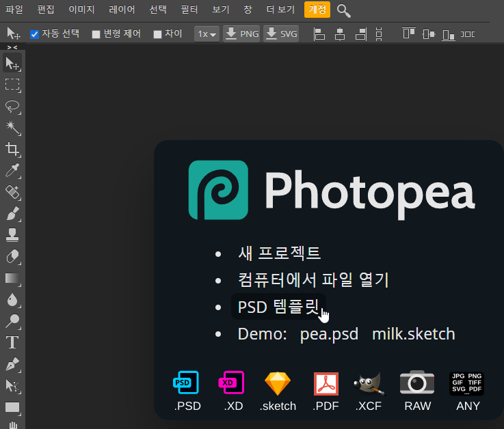Screen dimensions: 504x429
Task: Select the Lasso tool
Action: pos(12,107)
